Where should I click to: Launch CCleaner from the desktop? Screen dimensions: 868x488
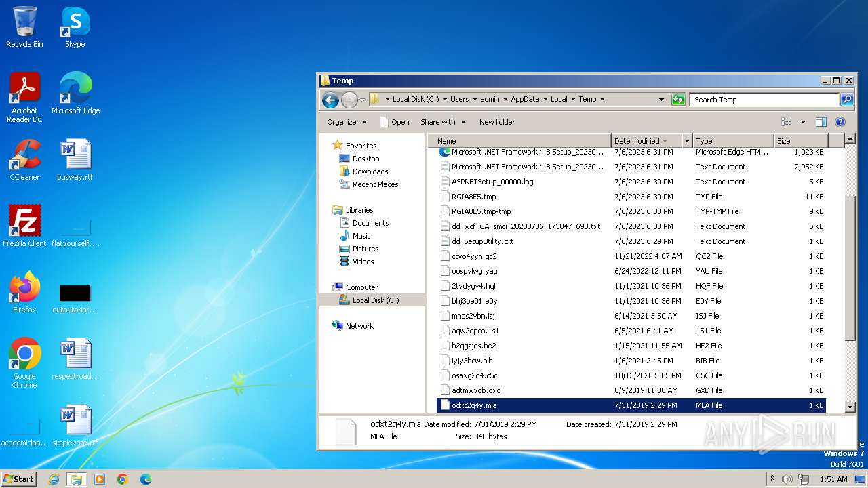24,160
